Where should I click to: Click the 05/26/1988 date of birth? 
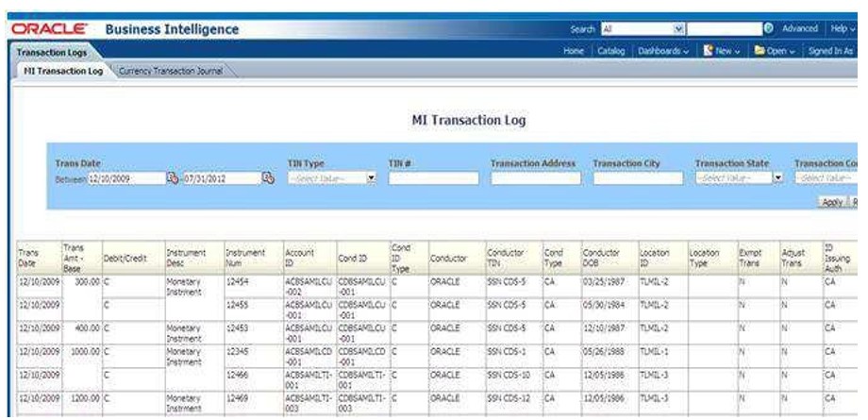point(604,351)
